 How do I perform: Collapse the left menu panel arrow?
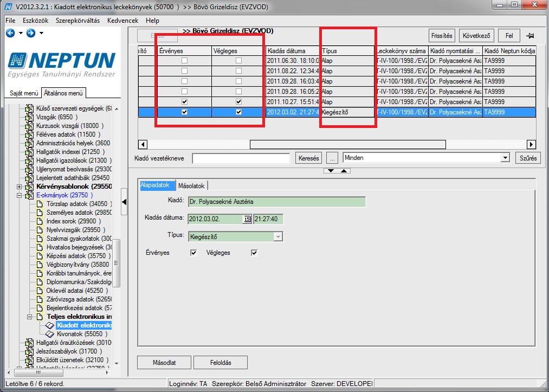(x=124, y=202)
